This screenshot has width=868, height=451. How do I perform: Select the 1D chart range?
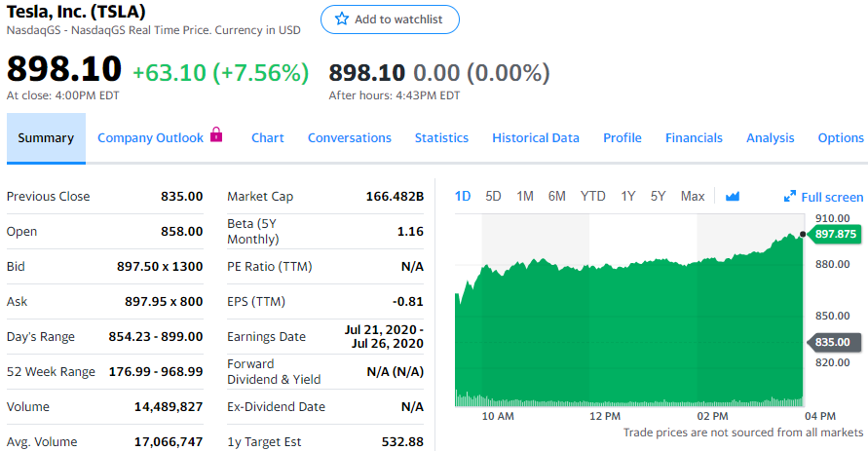[x=463, y=196]
